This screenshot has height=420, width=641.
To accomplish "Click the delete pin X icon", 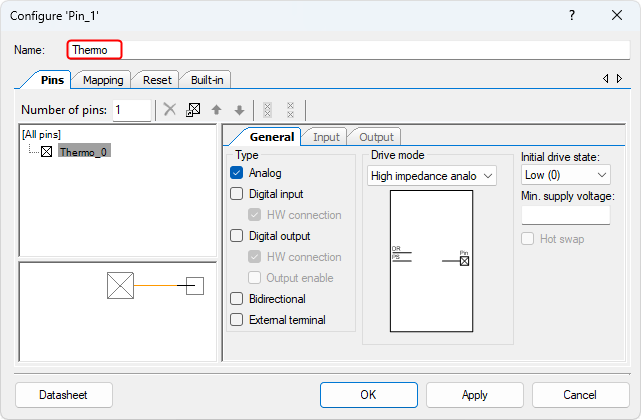I will pos(170,110).
